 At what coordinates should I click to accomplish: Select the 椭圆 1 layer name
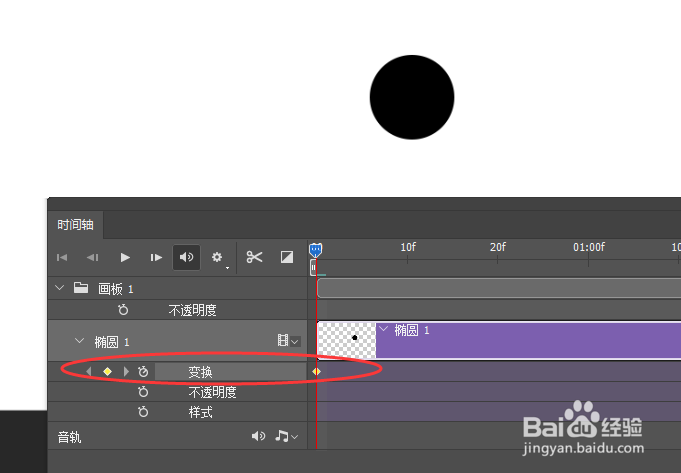pos(112,342)
